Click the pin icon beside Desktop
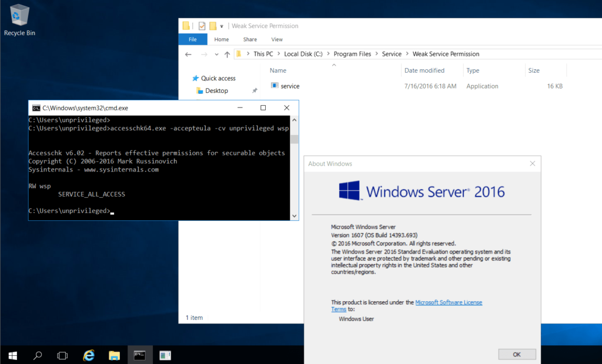 (255, 91)
